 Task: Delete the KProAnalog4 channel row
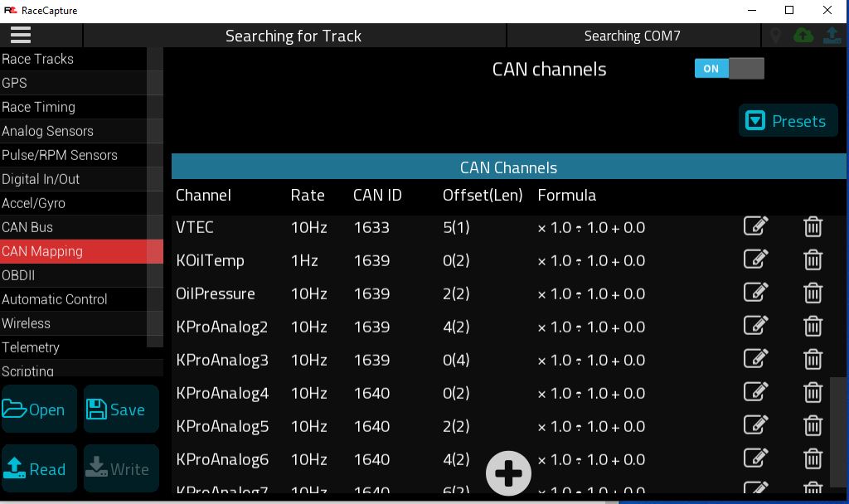(813, 392)
